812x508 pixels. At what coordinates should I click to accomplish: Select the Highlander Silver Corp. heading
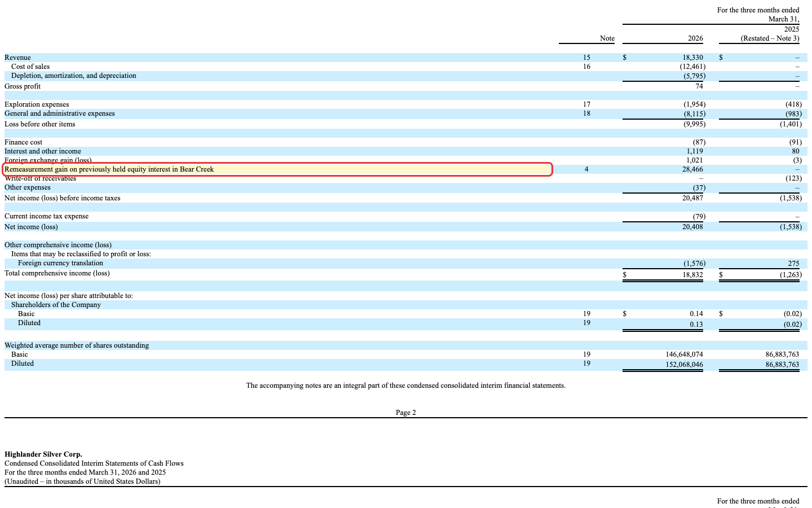coord(43,454)
